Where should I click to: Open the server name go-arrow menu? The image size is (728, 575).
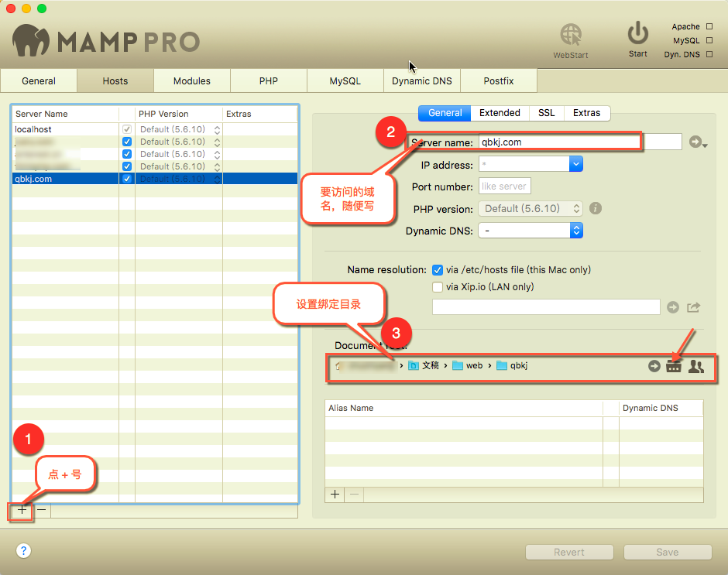[x=697, y=142]
